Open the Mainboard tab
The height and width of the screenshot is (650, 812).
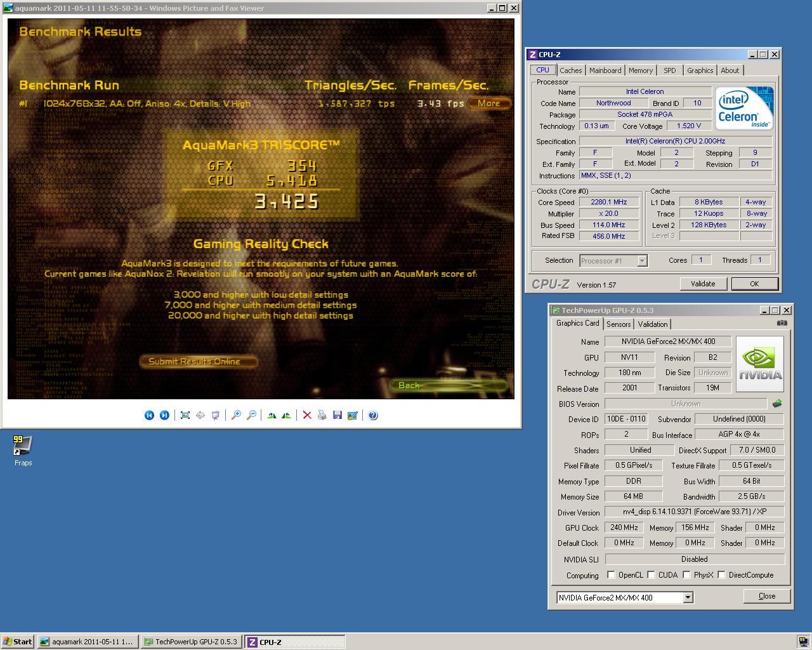[605, 70]
